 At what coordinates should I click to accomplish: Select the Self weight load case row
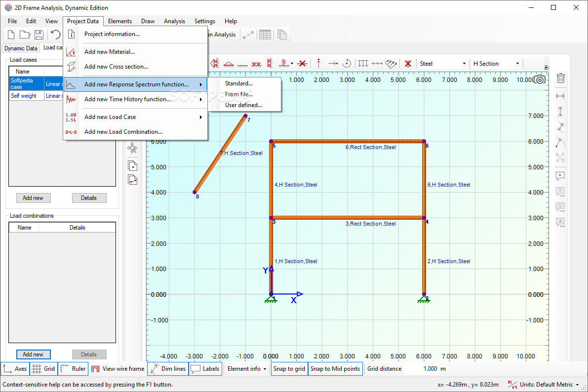[x=36, y=96]
